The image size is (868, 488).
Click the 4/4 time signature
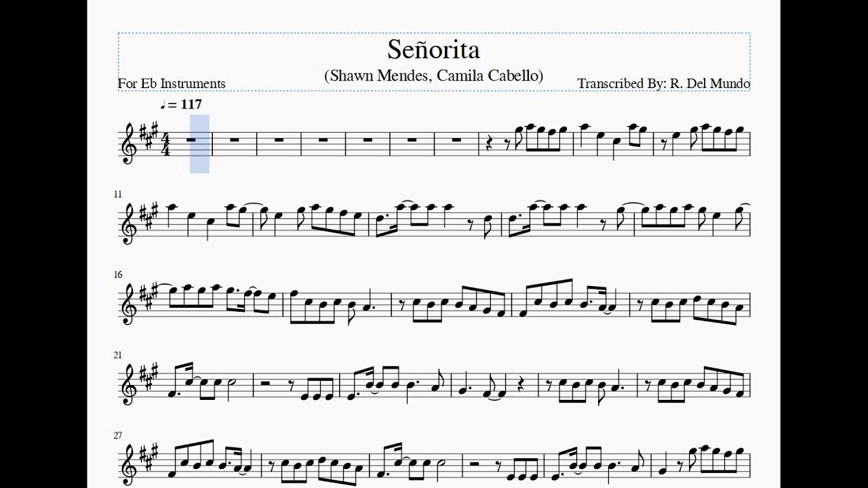point(165,145)
